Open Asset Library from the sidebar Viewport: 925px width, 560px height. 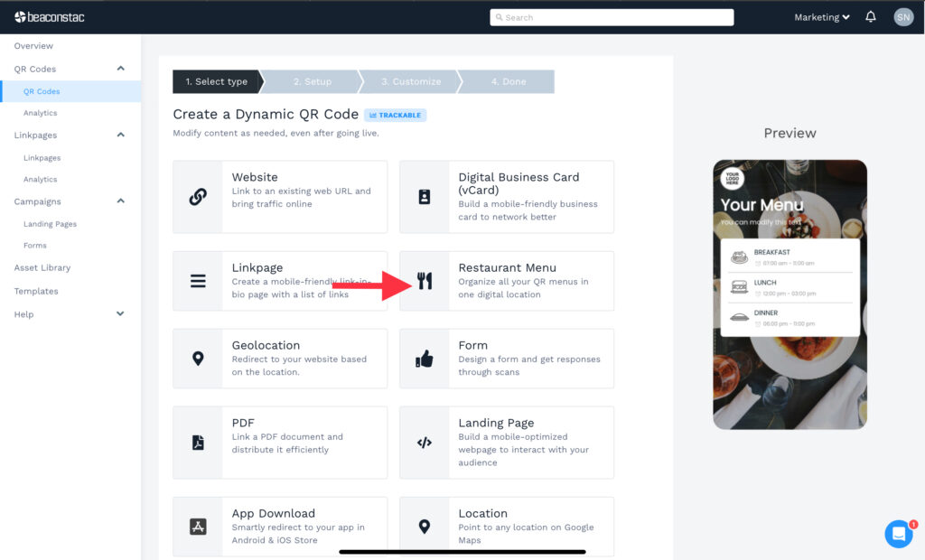(x=41, y=267)
